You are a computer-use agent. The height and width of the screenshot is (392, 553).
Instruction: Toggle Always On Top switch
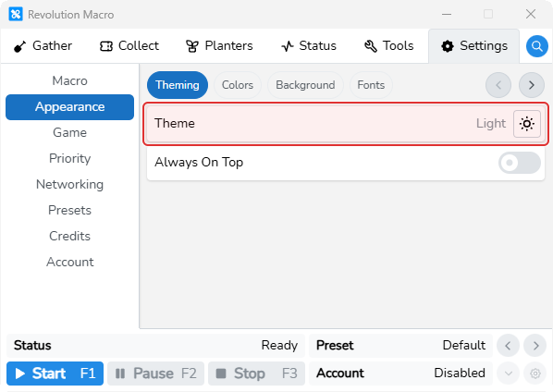click(x=520, y=163)
